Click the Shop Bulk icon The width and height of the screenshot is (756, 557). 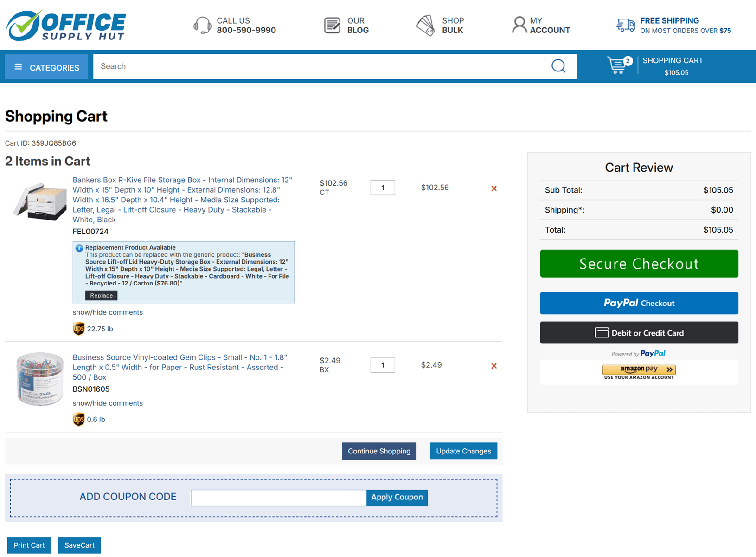pos(425,25)
